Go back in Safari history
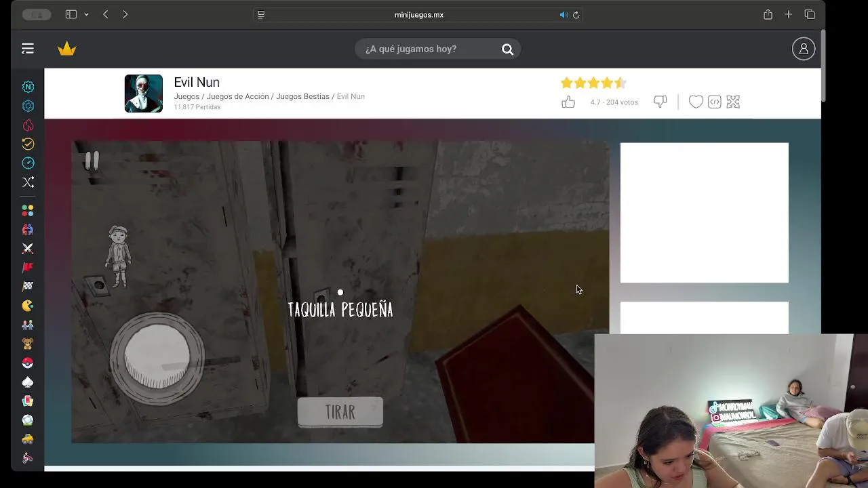The width and height of the screenshot is (868, 488). tap(105, 14)
